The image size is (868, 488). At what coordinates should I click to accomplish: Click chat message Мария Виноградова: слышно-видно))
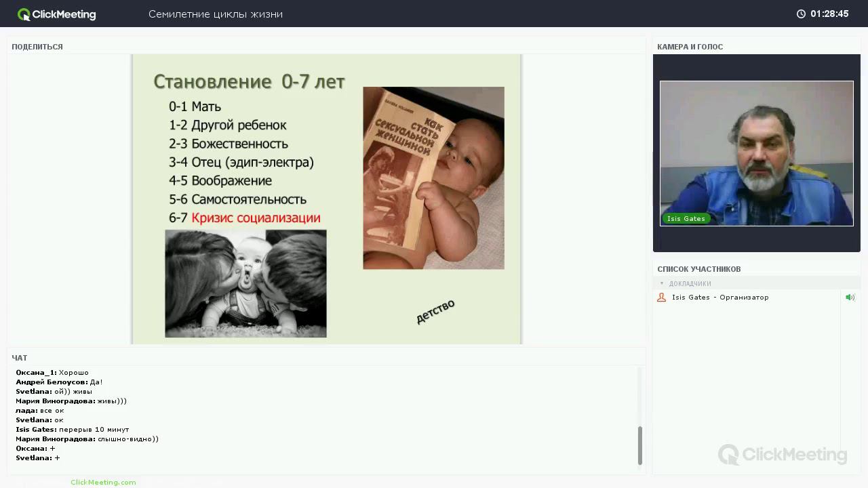87,439
